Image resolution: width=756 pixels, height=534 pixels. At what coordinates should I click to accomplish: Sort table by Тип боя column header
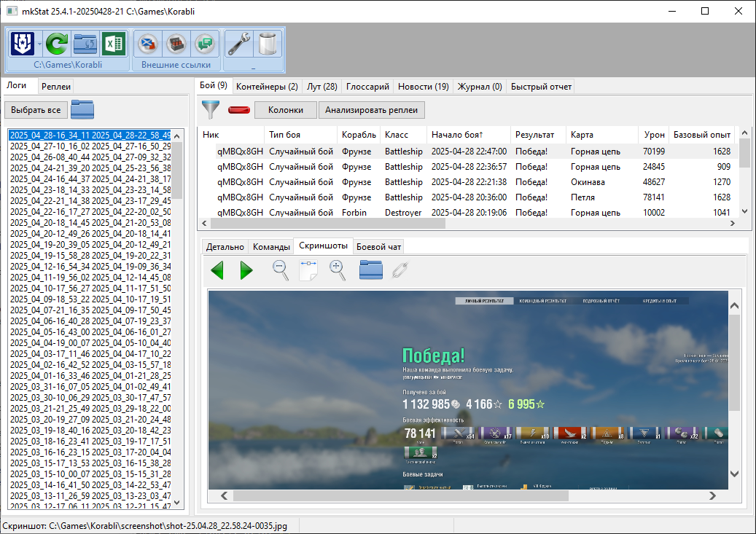pos(301,135)
